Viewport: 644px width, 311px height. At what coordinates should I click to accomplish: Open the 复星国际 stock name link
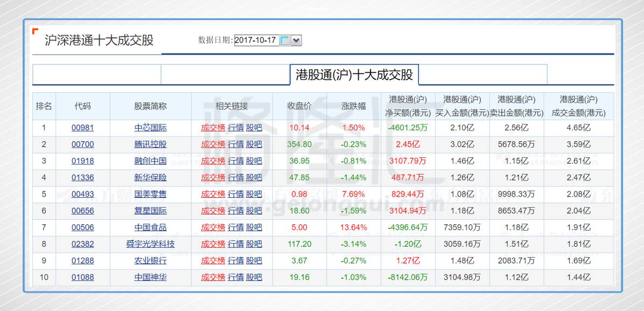click(x=150, y=211)
